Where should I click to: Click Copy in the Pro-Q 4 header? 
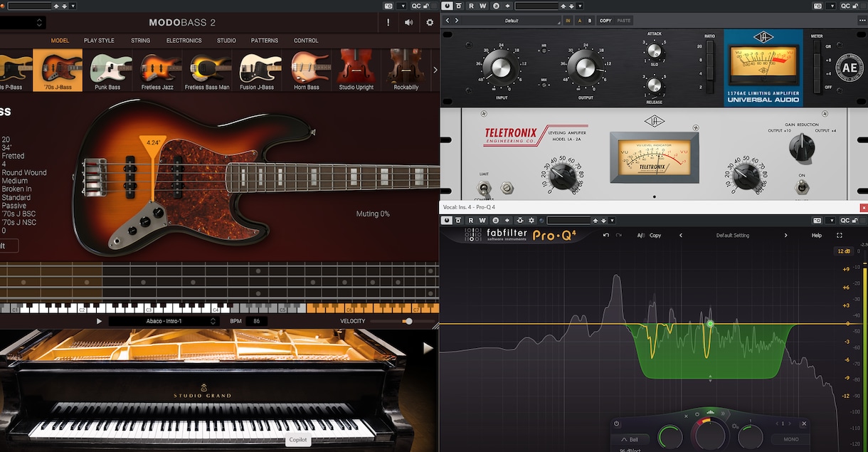coord(655,235)
